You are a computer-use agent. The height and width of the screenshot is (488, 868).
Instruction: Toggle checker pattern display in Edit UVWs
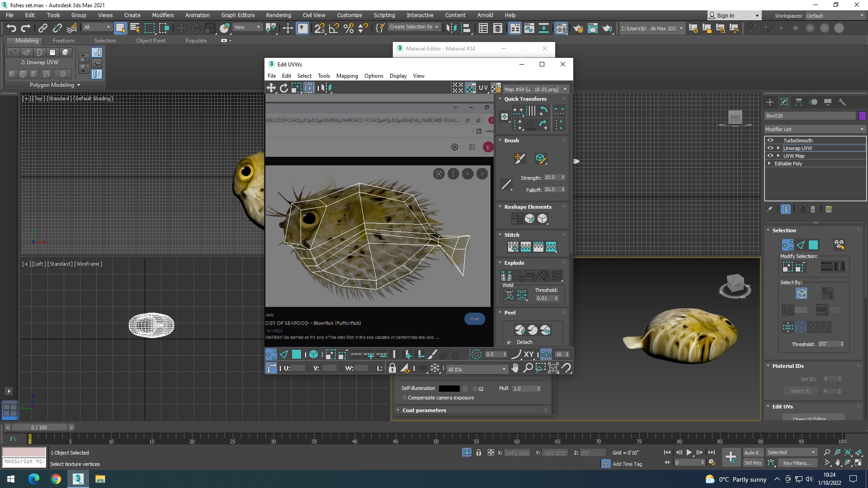(x=471, y=88)
